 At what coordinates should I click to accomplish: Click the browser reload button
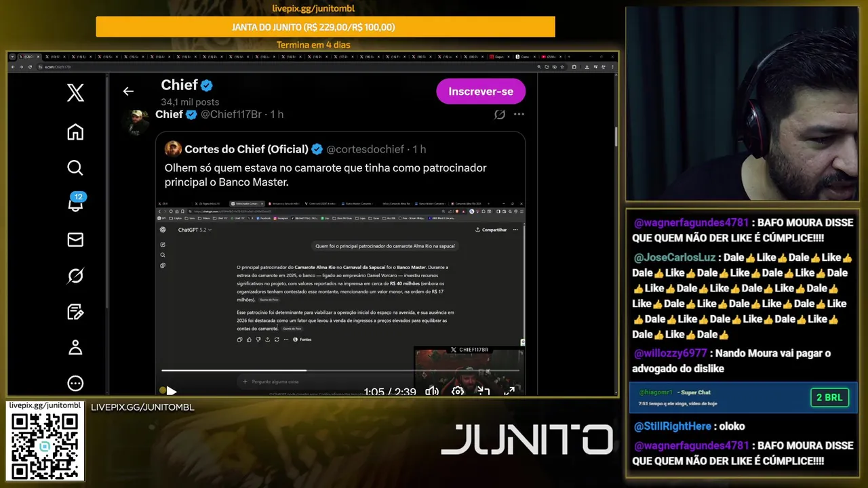click(x=31, y=67)
